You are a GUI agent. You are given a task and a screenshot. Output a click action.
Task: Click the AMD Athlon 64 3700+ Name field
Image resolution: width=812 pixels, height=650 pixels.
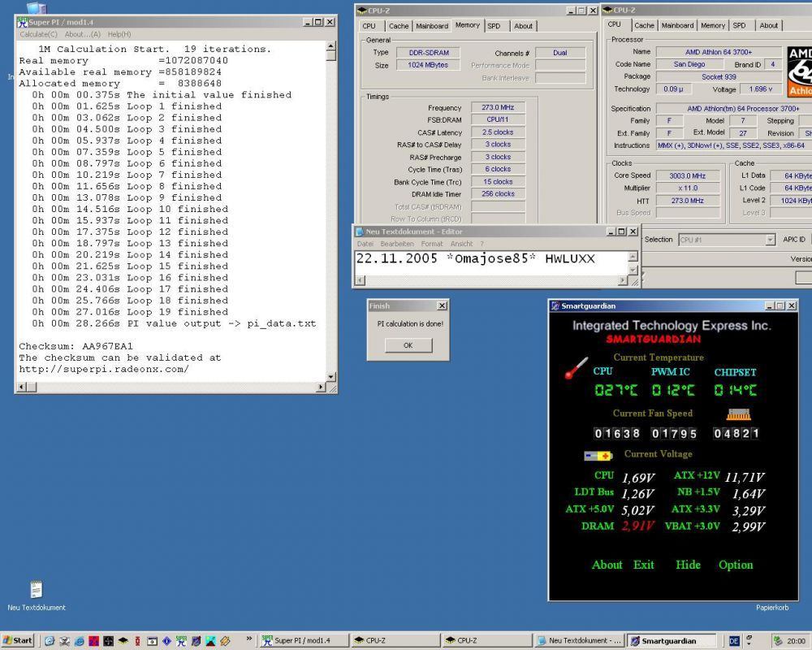click(x=719, y=52)
